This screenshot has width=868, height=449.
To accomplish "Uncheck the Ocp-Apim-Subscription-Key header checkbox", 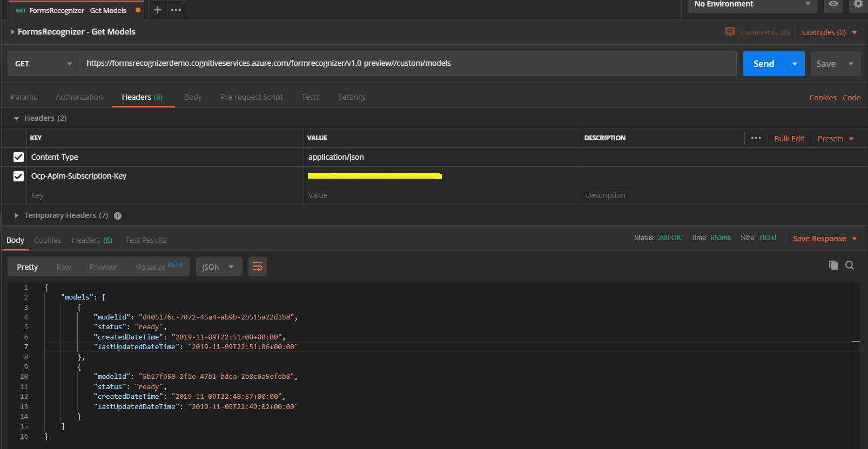I will pos(18,176).
